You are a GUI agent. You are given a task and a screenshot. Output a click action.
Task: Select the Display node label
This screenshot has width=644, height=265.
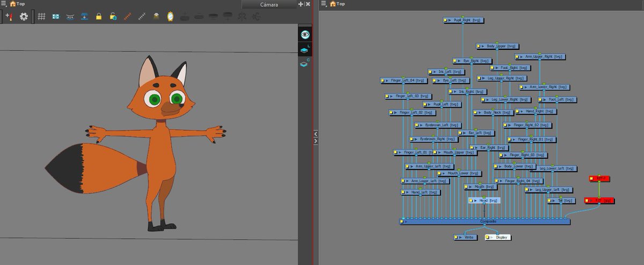(501, 237)
